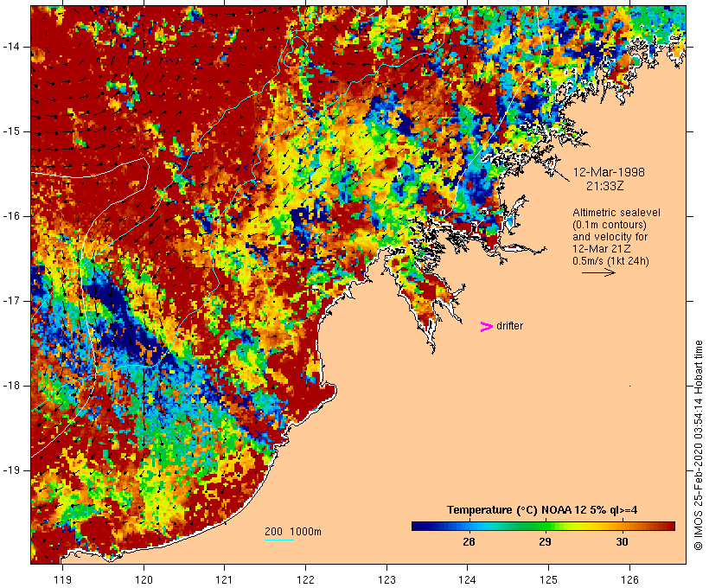The width and height of the screenshot is (709, 588).
Task: Click the dark blue end of temperature colorbar
Action: (x=418, y=526)
